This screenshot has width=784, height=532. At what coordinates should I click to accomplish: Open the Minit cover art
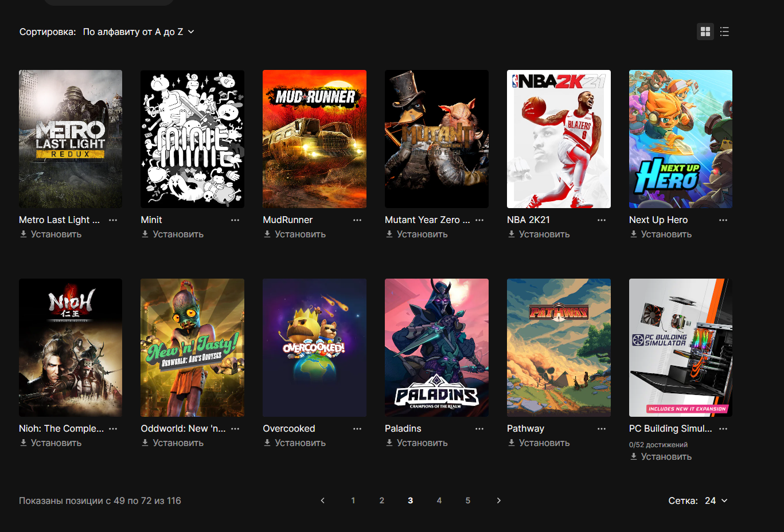193,139
